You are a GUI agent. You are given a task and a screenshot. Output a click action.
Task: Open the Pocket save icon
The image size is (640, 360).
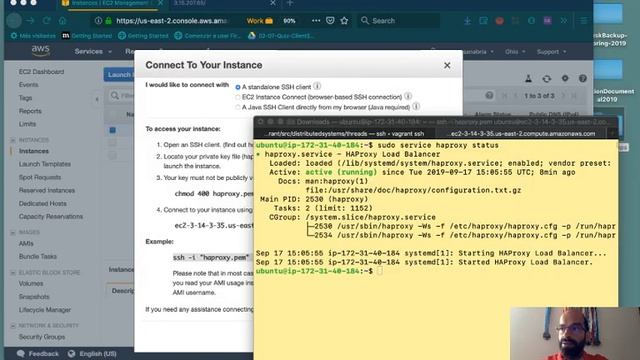pyautogui.click(x=330, y=20)
